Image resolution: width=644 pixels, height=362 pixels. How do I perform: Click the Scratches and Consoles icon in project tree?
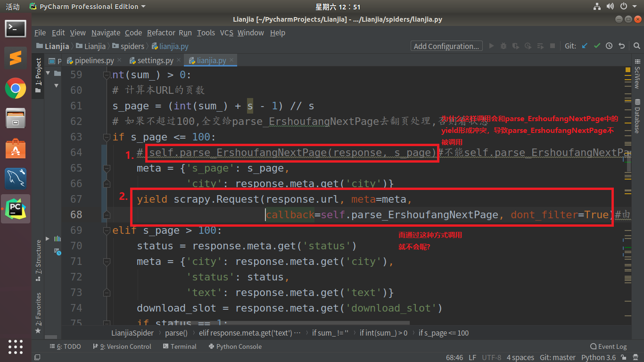pyautogui.click(x=57, y=251)
